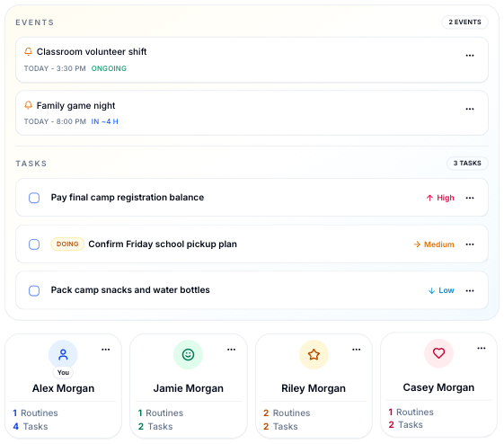Click the Low priority label
Viewport: 504px width, 444px height.
coord(447,290)
